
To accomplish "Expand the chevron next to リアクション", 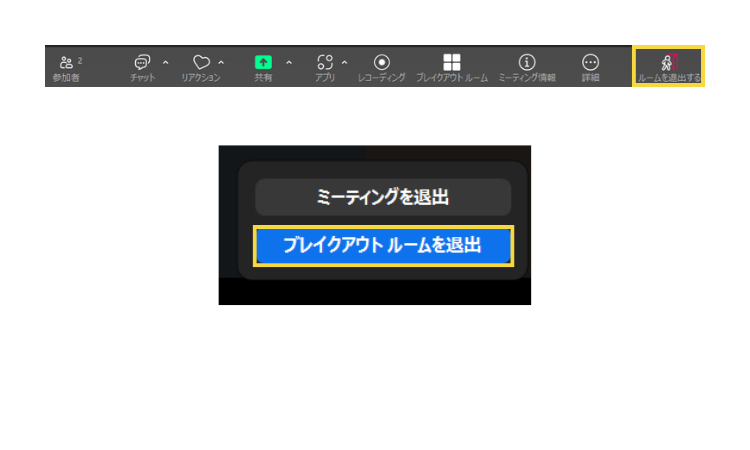I will [x=221, y=62].
